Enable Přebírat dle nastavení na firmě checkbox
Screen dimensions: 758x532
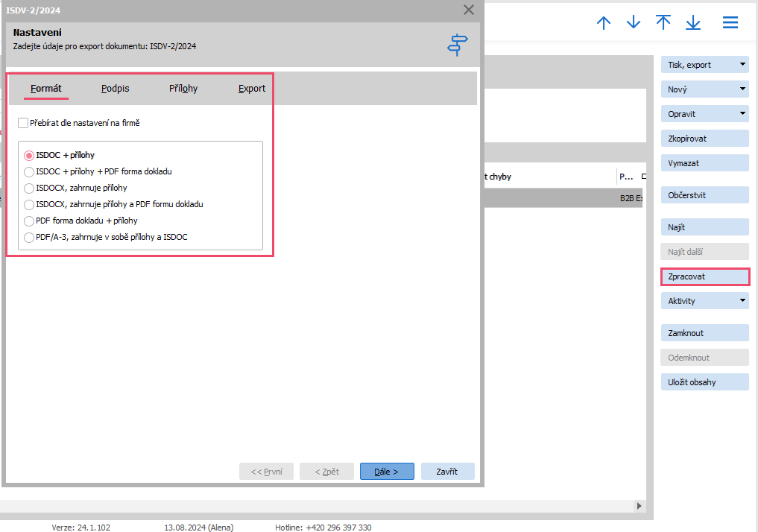[x=23, y=123]
